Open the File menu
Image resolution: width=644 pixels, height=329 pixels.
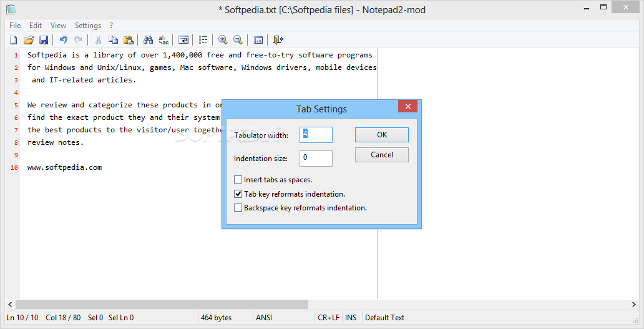click(15, 26)
